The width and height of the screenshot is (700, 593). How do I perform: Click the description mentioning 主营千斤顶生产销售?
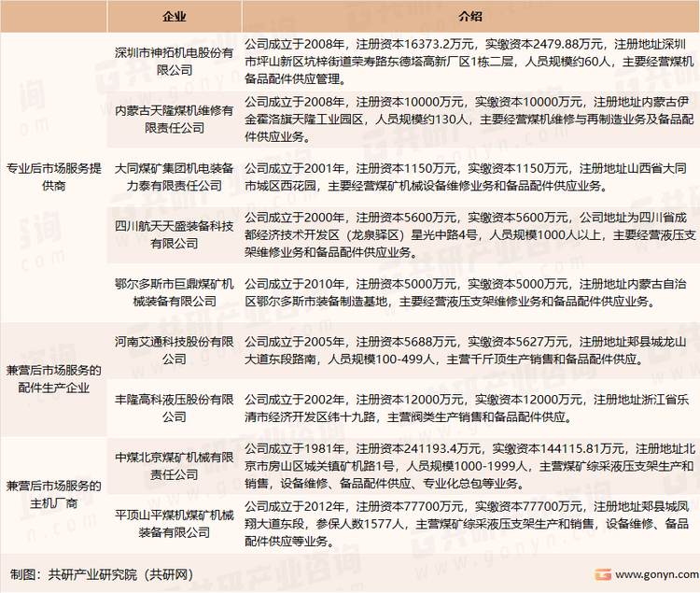point(470,350)
